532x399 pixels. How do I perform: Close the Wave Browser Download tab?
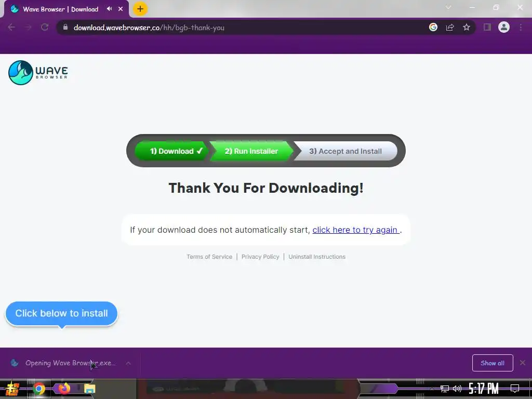pyautogui.click(x=121, y=9)
